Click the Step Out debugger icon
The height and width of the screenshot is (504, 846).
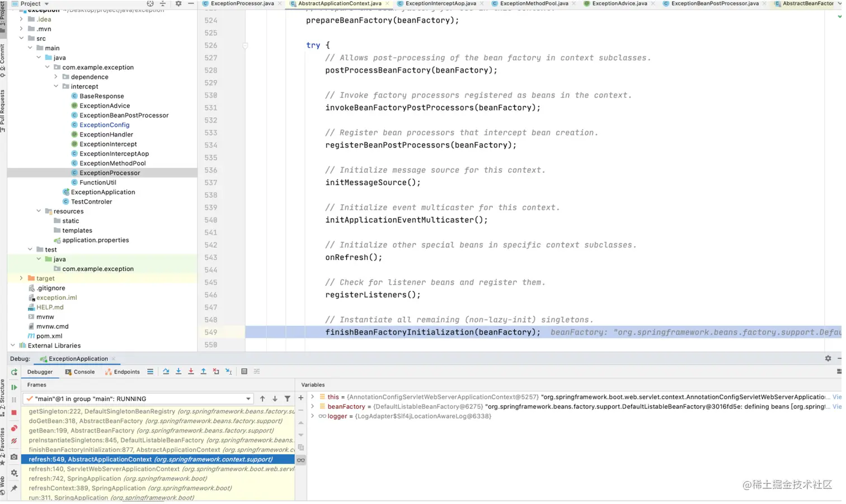click(x=204, y=371)
